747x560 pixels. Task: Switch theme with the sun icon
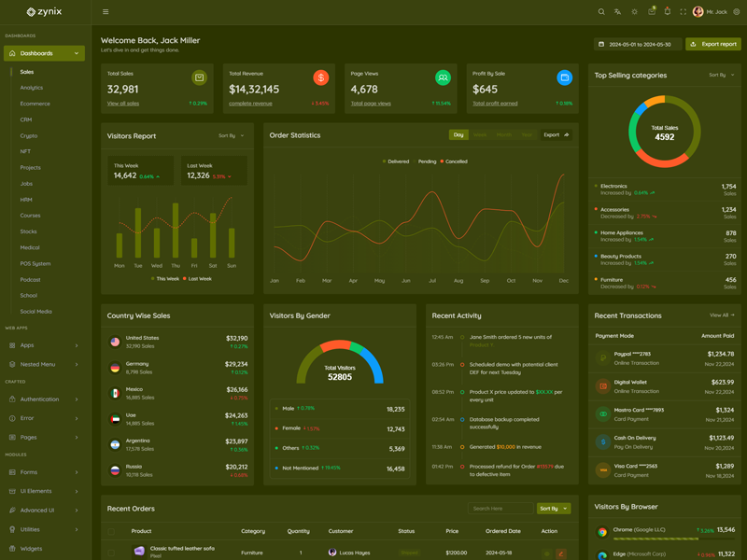tap(634, 12)
